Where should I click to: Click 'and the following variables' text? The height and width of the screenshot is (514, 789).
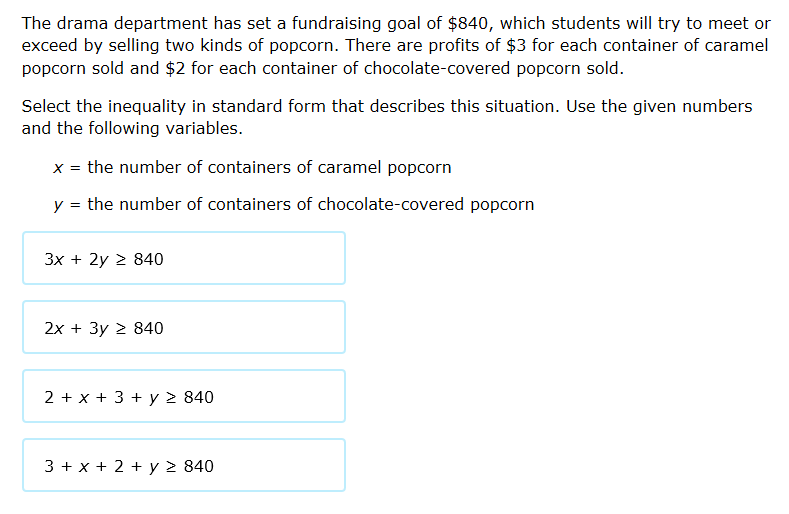[132, 128]
